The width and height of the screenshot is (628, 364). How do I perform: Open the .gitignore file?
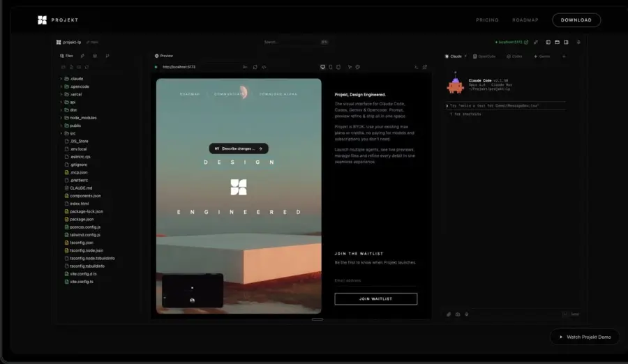pos(76,165)
